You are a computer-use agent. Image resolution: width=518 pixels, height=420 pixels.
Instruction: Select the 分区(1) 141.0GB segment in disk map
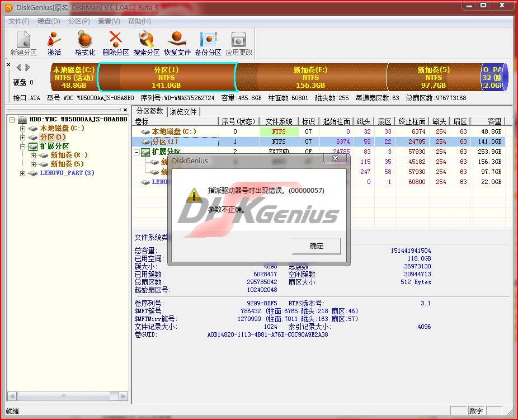pos(167,77)
